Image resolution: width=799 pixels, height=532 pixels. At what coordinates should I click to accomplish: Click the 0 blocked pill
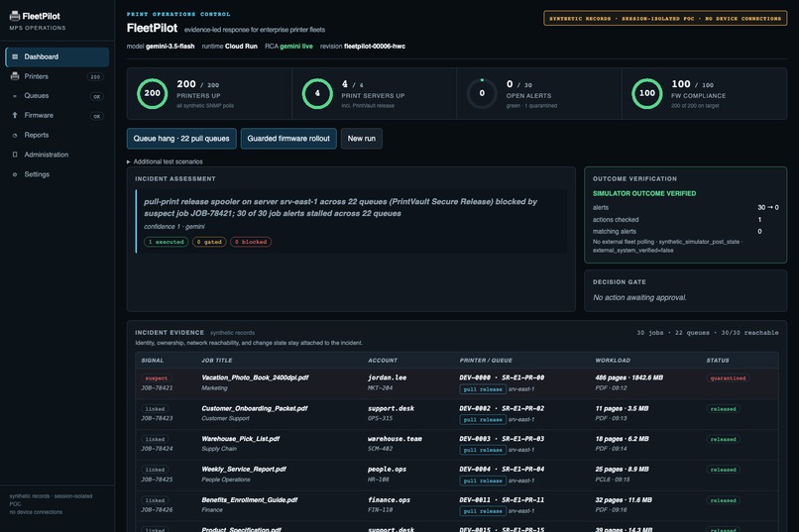tap(251, 242)
